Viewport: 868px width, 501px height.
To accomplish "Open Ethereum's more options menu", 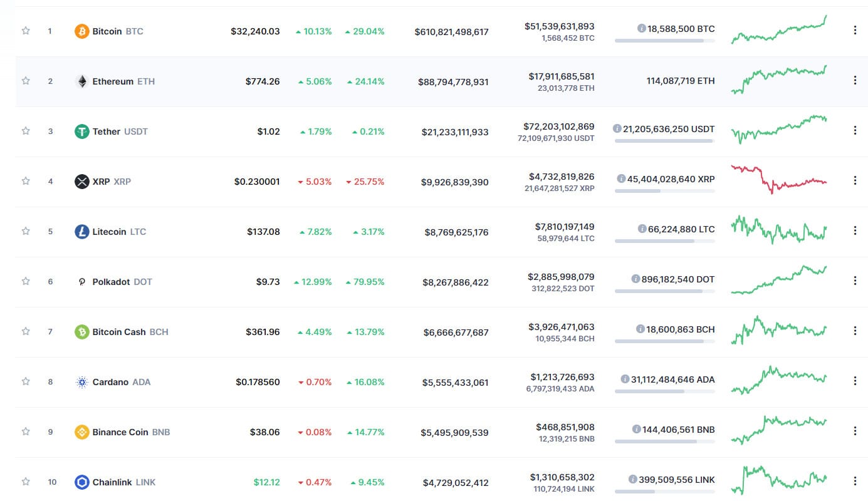I will tap(855, 80).
